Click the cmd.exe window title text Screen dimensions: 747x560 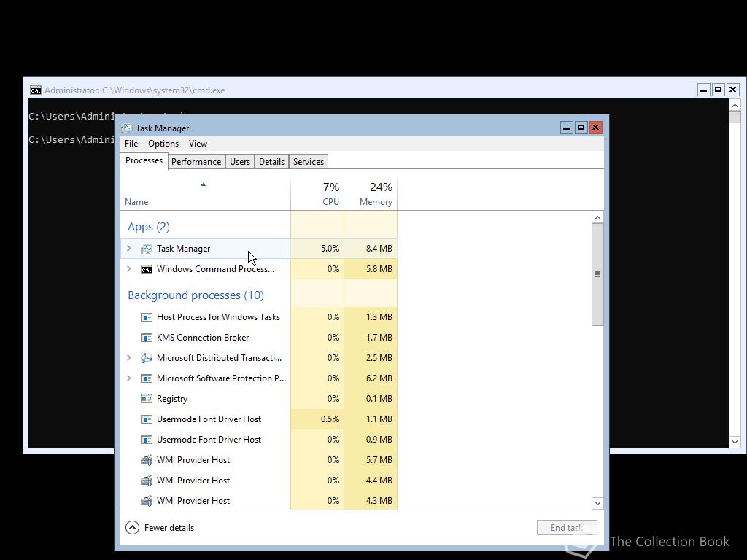pyautogui.click(x=135, y=90)
